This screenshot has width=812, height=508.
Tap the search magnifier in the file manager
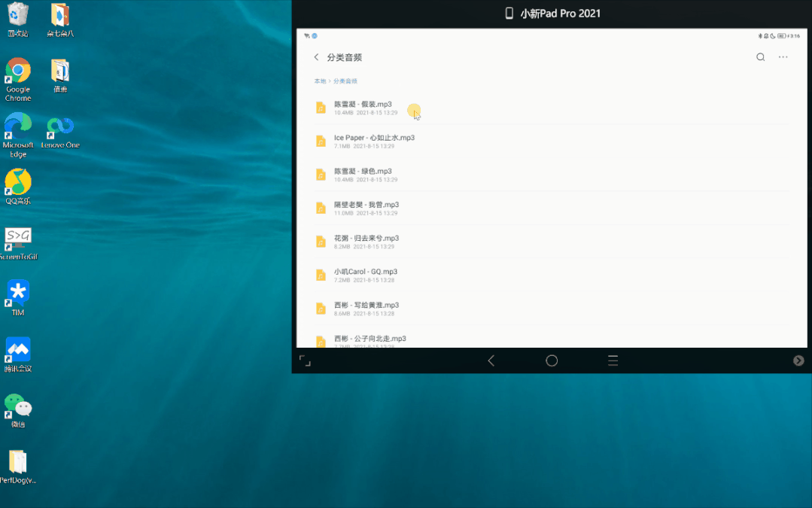760,56
